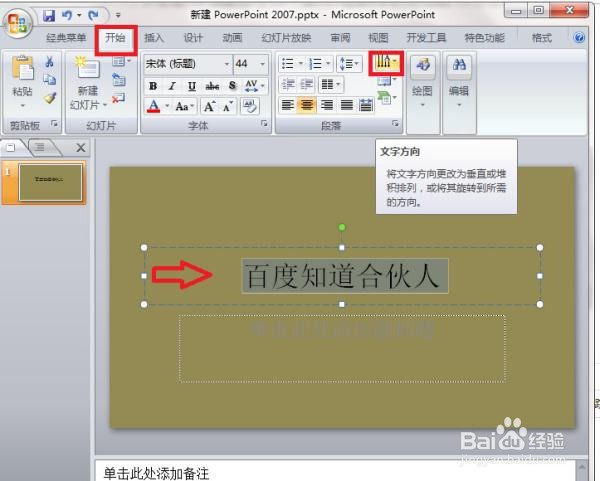Viewport: 600px width, 481px height.
Task: Switch to the Slides thumbnail pane tab
Action: tap(11, 147)
